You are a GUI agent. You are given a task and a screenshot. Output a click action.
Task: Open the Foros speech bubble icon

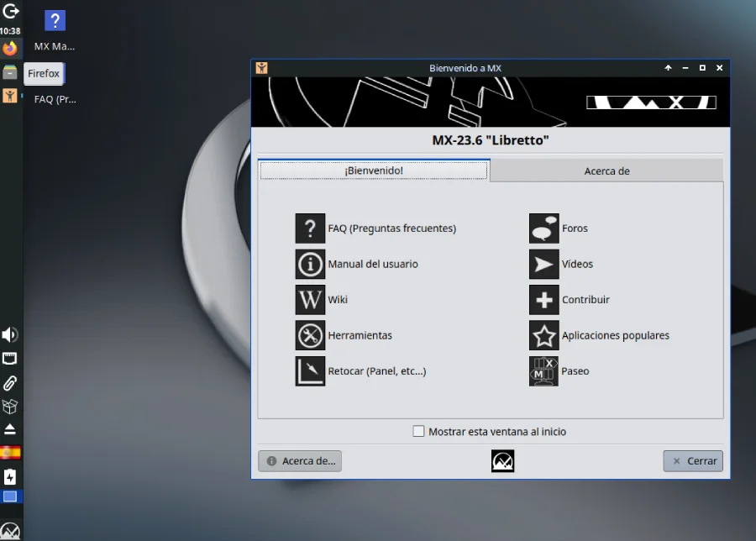pos(543,228)
